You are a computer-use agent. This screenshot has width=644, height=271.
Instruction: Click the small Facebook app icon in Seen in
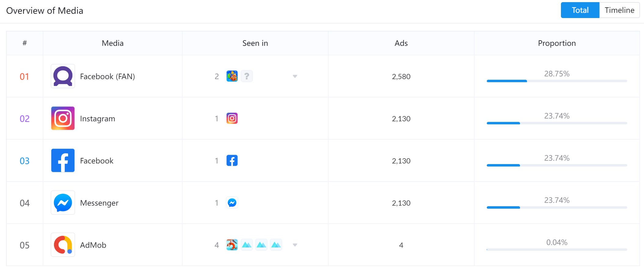[x=232, y=160]
